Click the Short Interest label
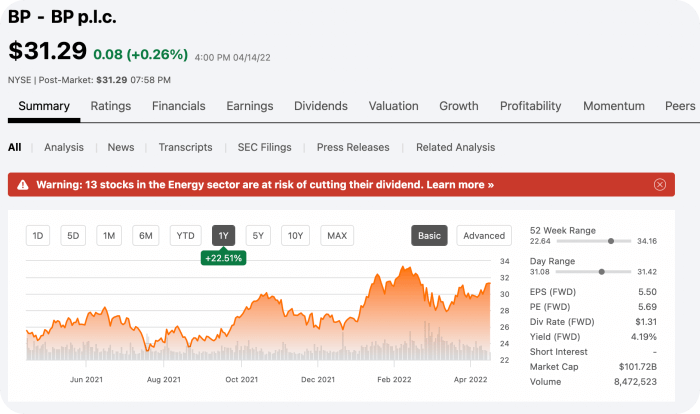 (558, 352)
